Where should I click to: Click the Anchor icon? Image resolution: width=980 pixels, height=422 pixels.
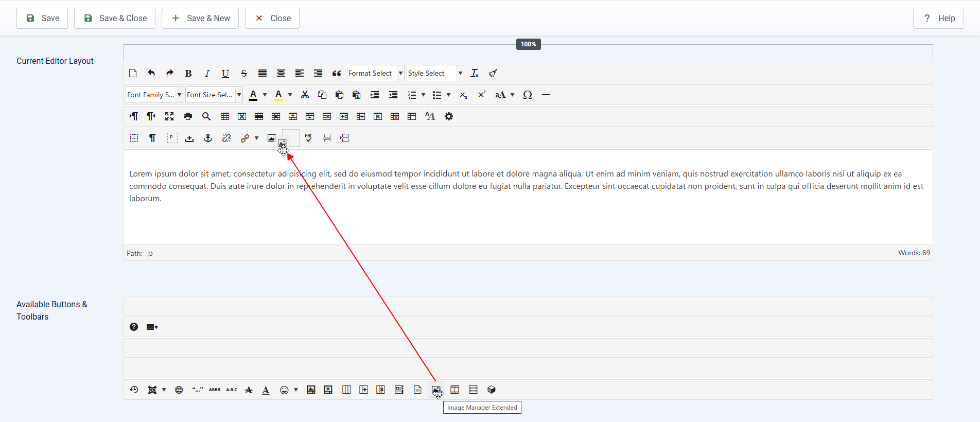pyautogui.click(x=208, y=138)
